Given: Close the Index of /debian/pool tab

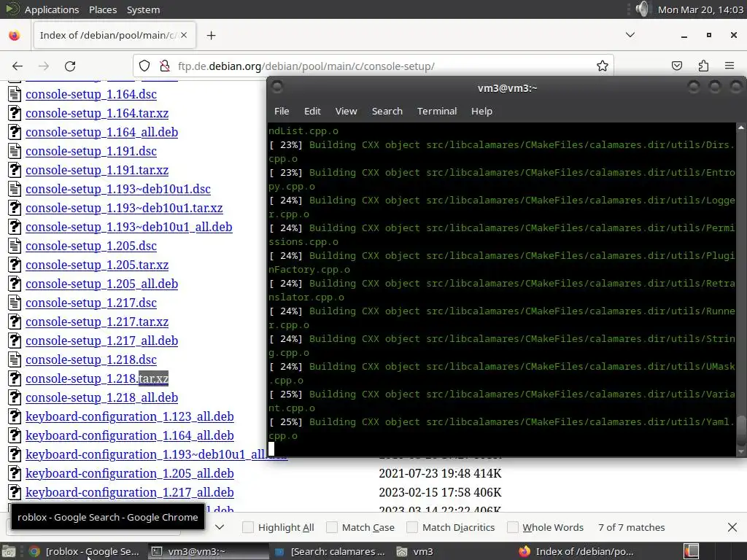Looking at the screenshot, I should (184, 35).
